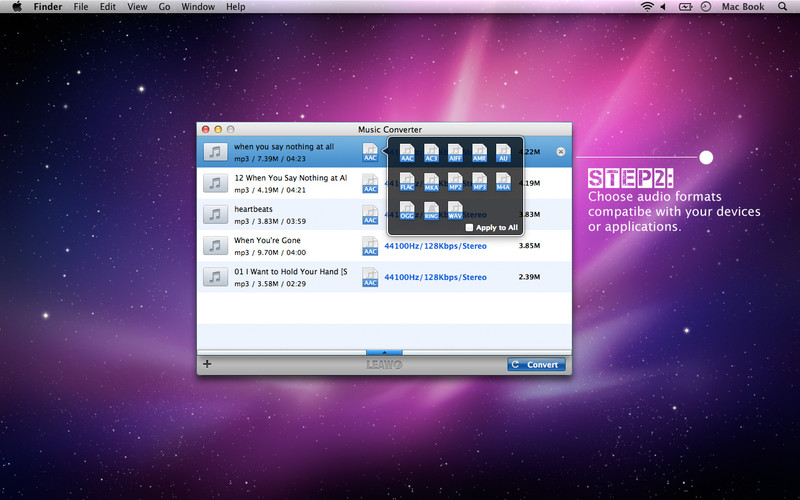The image size is (800, 500).
Task: Choose the RING ringtone format
Action: [x=431, y=210]
